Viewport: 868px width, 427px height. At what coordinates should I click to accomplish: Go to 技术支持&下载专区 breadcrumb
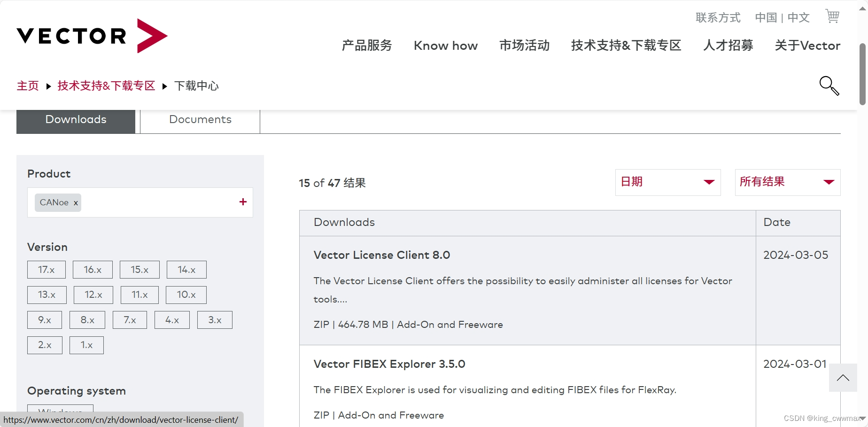point(106,86)
